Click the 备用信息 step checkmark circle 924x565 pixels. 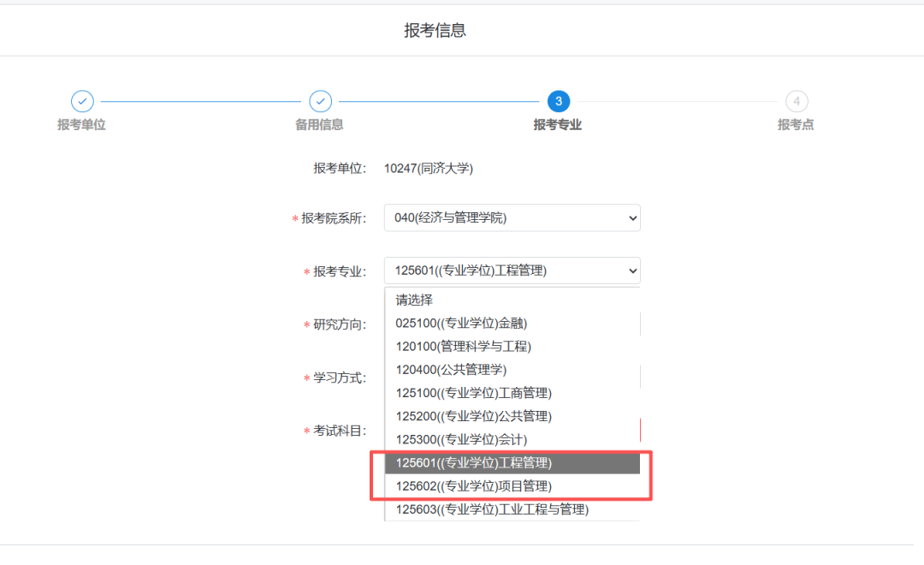pos(320,101)
